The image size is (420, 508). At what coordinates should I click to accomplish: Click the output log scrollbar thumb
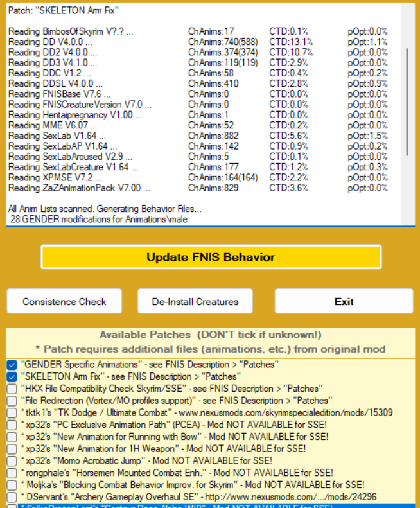407,102
